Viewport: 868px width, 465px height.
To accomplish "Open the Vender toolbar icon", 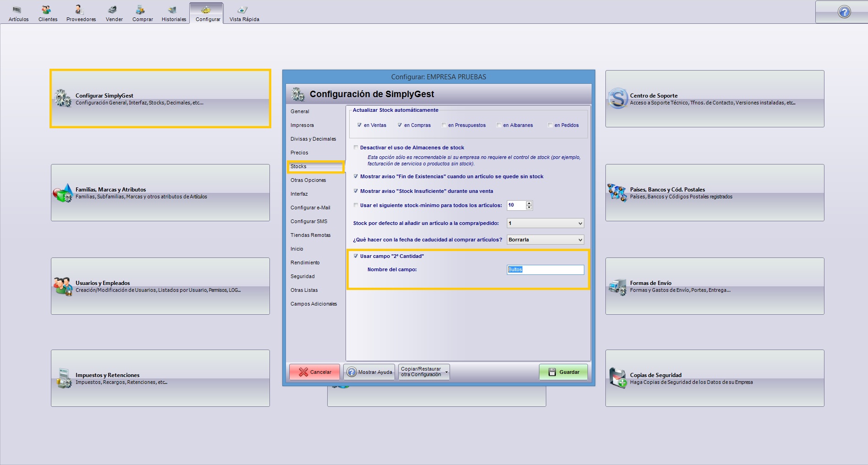I will point(114,13).
